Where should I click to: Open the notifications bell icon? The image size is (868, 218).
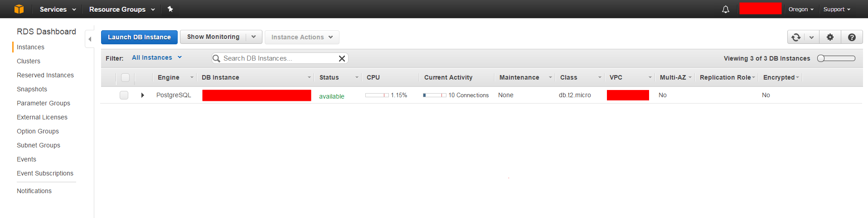(726, 9)
